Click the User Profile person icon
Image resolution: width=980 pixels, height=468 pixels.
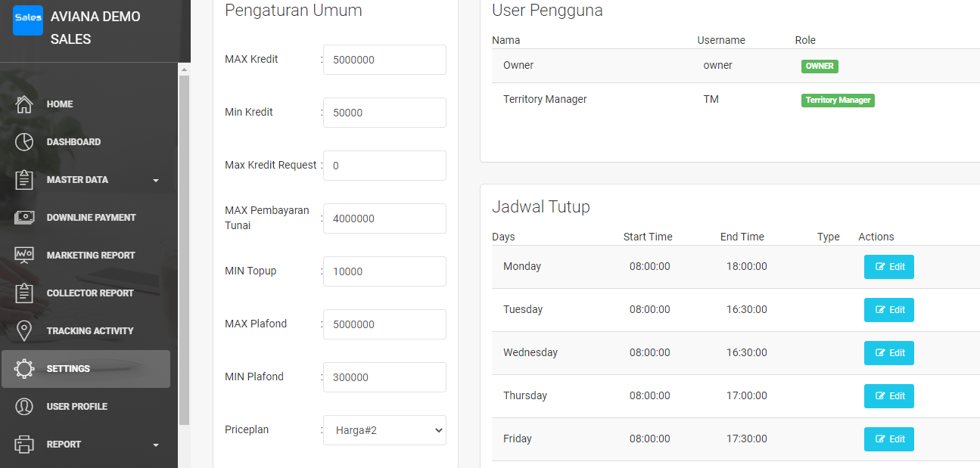[x=24, y=407]
